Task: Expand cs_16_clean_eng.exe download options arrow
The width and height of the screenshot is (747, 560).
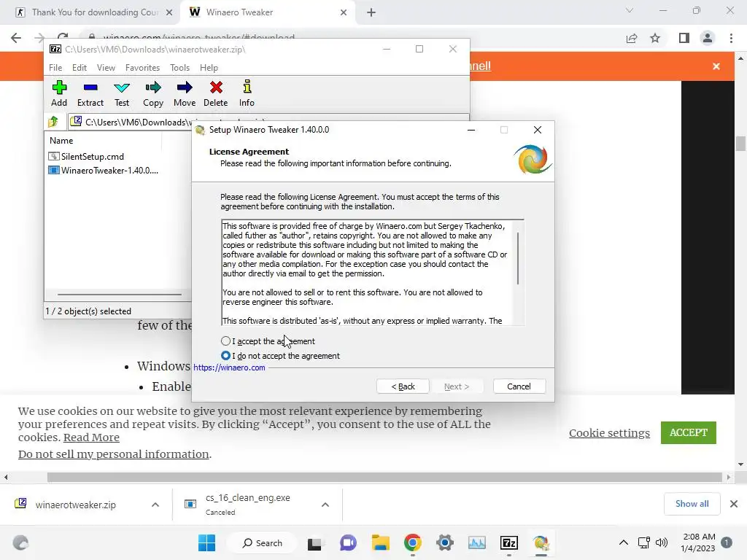Action: 325,505
